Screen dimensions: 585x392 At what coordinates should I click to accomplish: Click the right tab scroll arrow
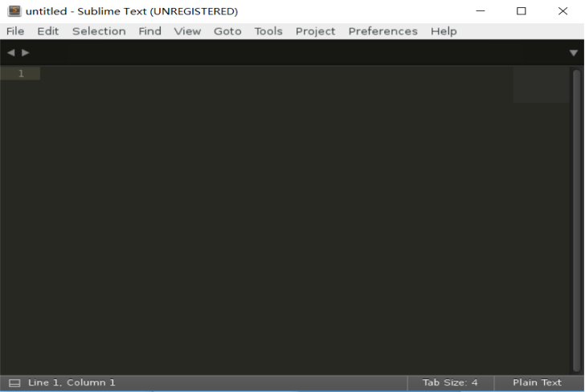click(26, 52)
